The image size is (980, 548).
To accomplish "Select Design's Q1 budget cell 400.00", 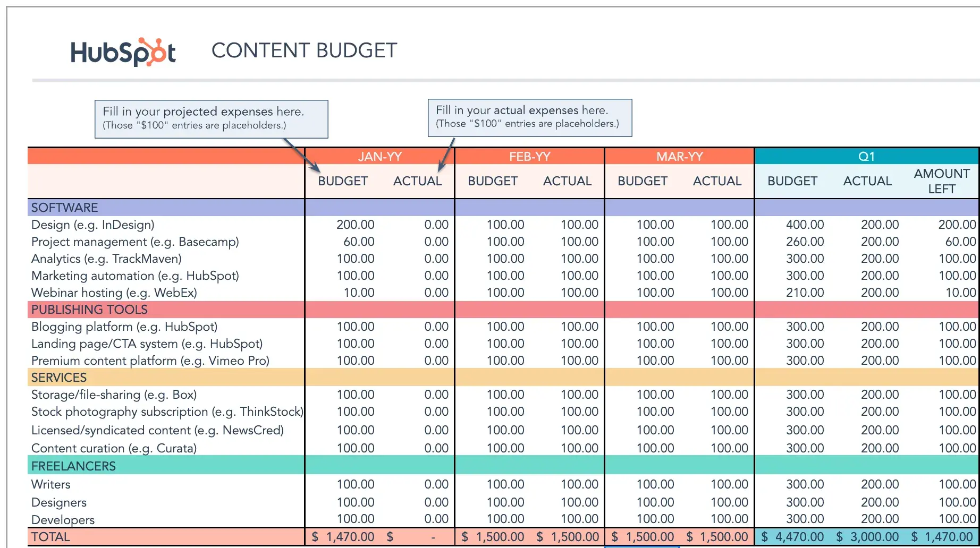I will tap(805, 225).
